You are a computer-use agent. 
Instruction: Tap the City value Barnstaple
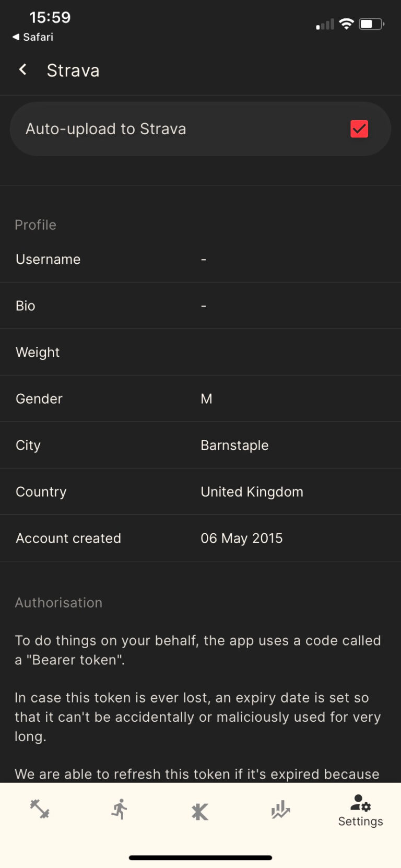pyautogui.click(x=234, y=445)
